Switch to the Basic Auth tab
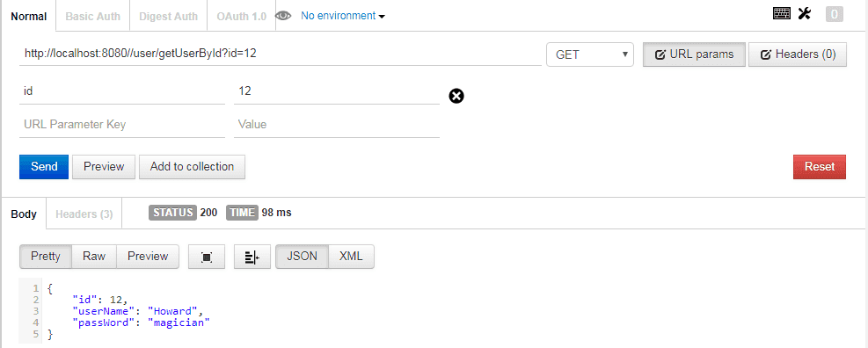868x348 pixels. coord(93,17)
